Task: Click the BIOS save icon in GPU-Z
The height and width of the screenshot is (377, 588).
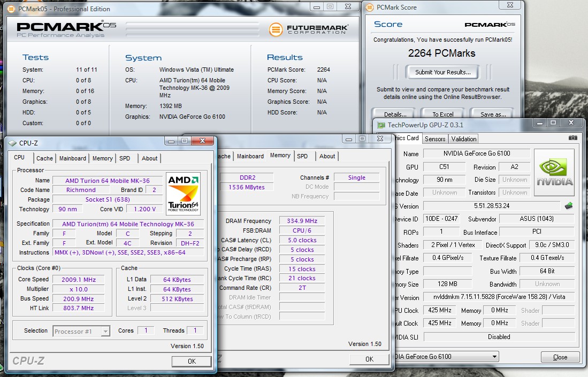Action: tap(569, 205)
